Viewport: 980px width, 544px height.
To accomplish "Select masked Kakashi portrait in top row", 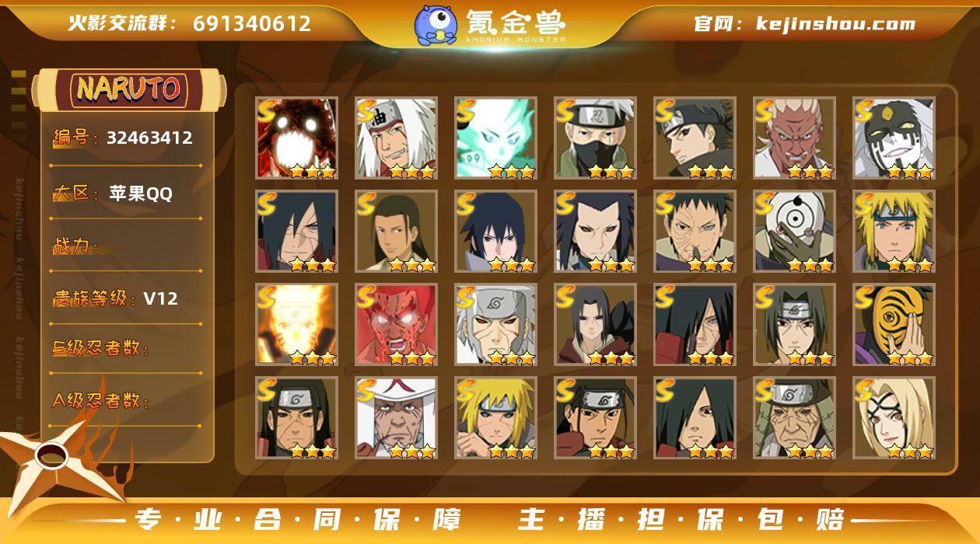I will click(x=596, y=138).
